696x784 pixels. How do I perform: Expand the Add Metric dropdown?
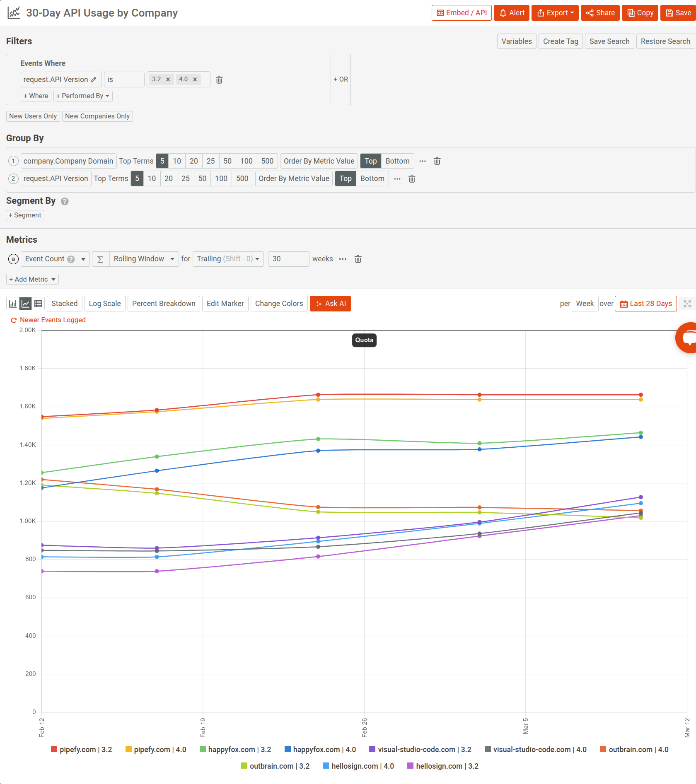pos(32,279)
